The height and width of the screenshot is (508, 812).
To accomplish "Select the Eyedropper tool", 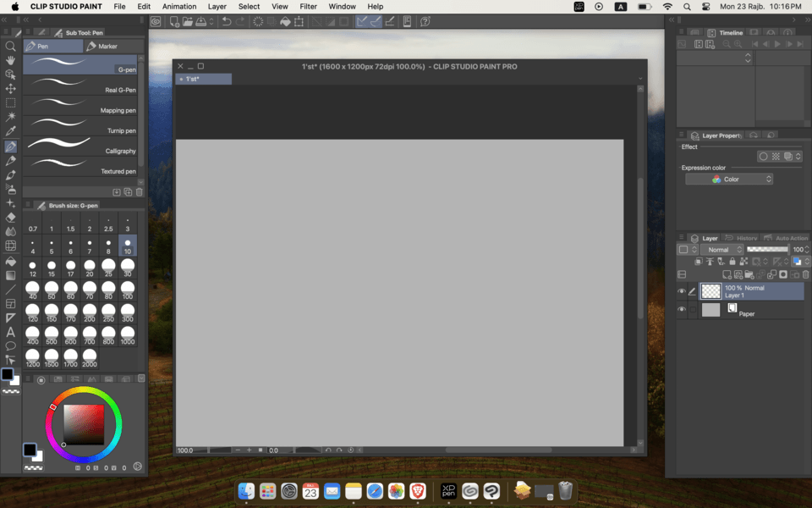I will click(x=10, y=131).
